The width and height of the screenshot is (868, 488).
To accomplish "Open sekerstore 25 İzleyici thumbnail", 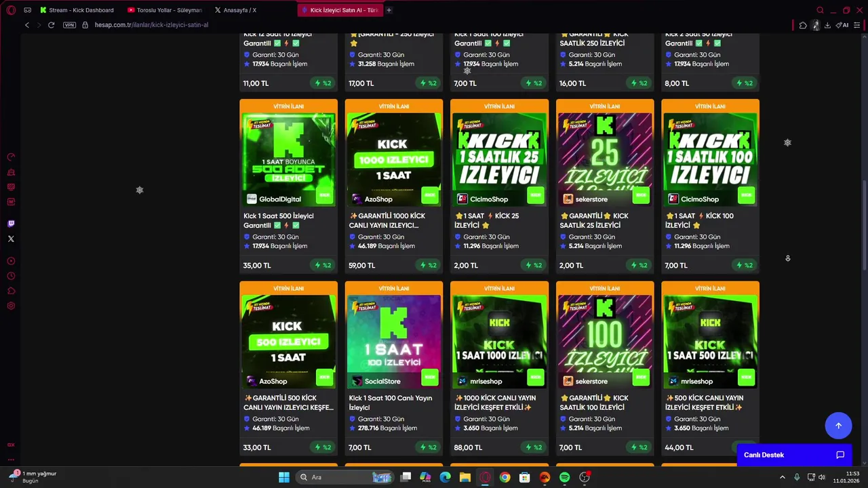I will point(605,159).
